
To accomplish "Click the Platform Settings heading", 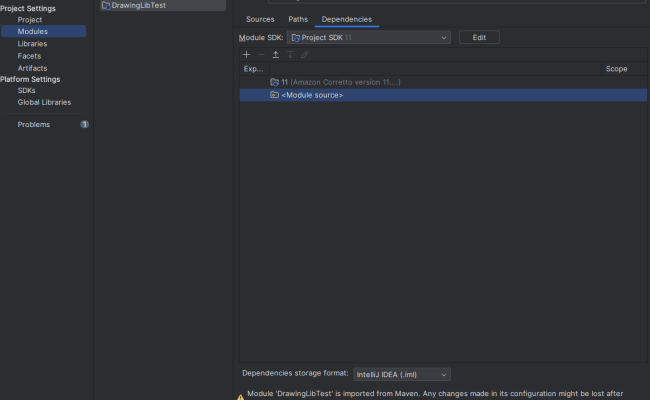I will click(x=30, y=79).
